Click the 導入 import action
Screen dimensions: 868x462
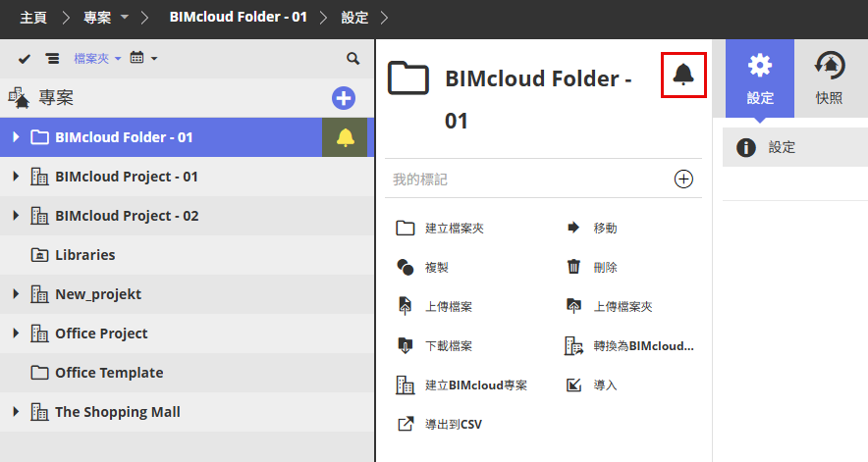pyautogui.click(x=591, y=385)
